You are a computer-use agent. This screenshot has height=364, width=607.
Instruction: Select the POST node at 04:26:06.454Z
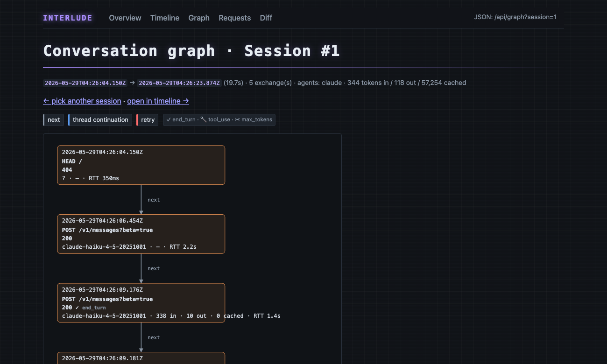(x=141, y=234)
